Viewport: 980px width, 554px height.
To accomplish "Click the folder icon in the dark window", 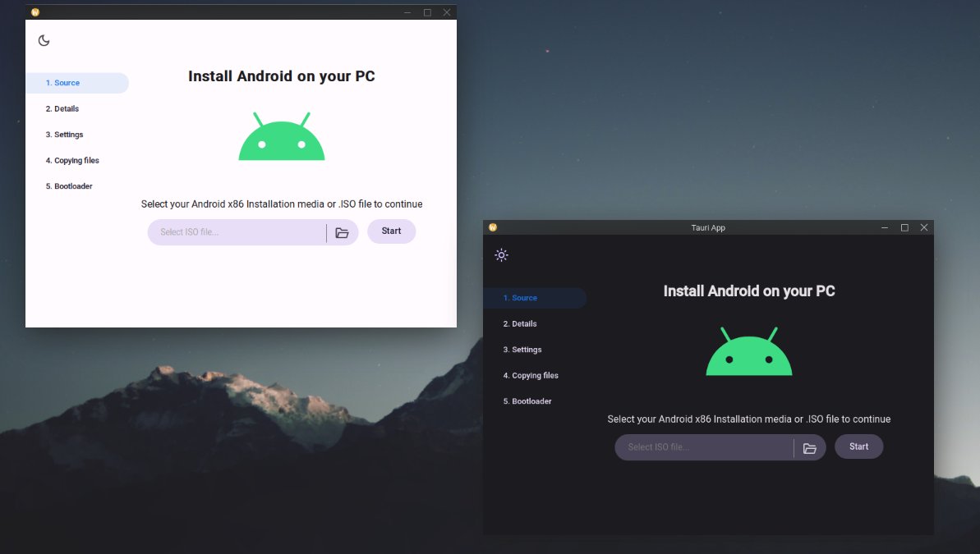I will 810,447.
